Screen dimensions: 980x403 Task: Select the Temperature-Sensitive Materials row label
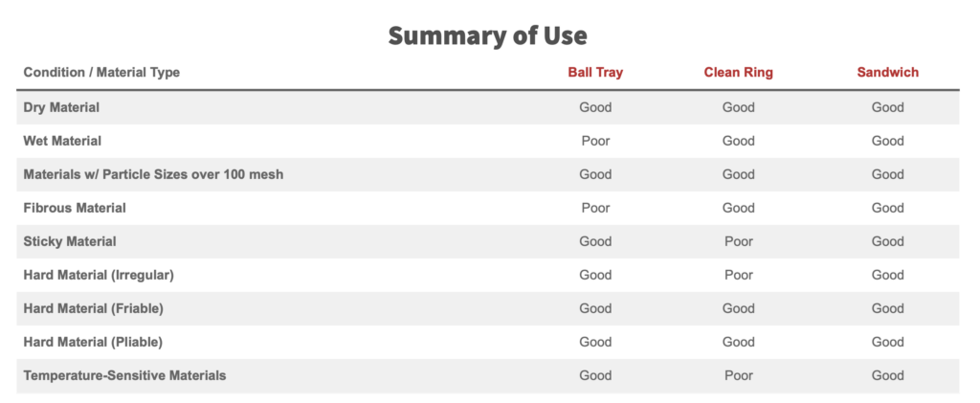tap(125, 376)
